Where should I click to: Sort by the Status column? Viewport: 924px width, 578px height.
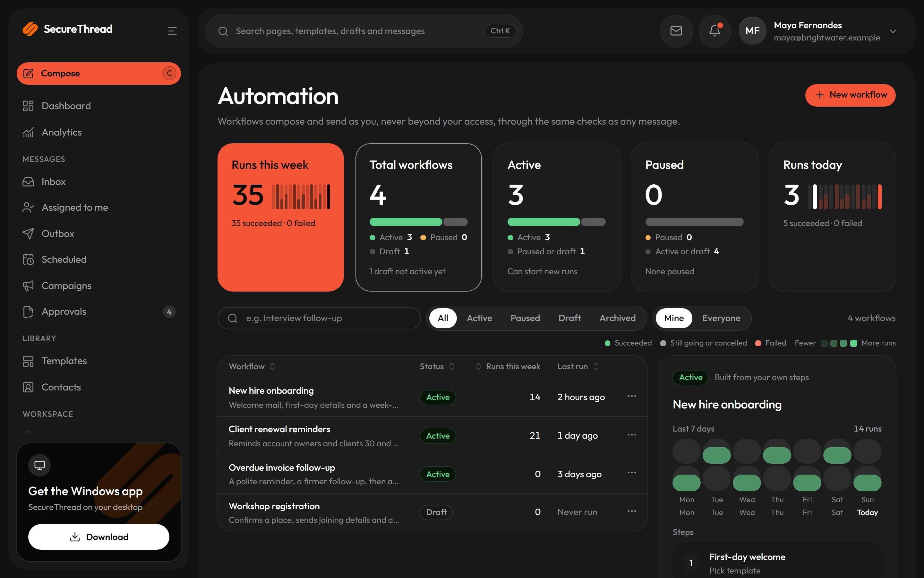pyautogui.click(x=437, y=366)
